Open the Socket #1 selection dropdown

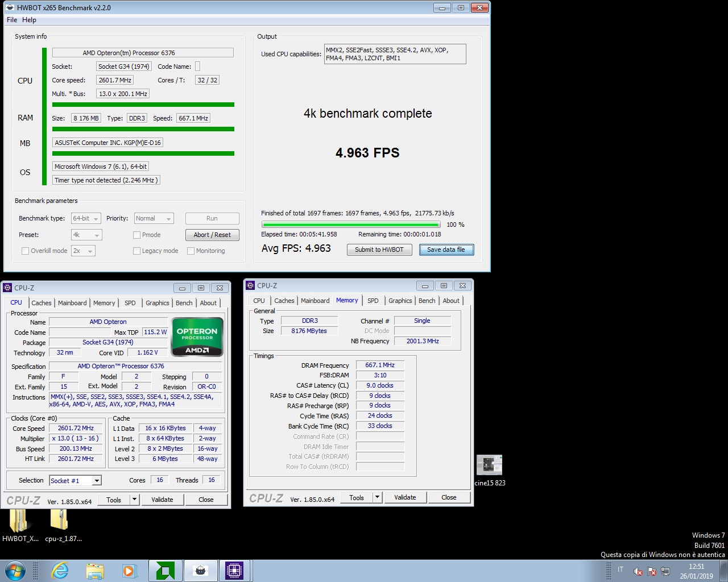pyautogui.click(x=76, y=481)
